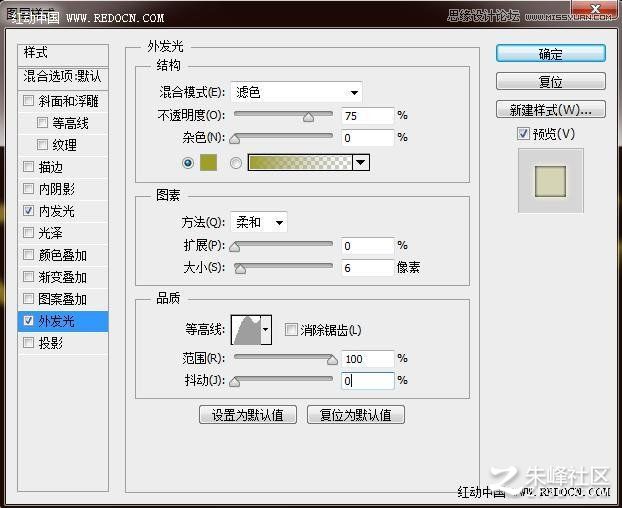Click the 范围 range slider handle
Screen dimensions: 622x508
pos(332,360)
